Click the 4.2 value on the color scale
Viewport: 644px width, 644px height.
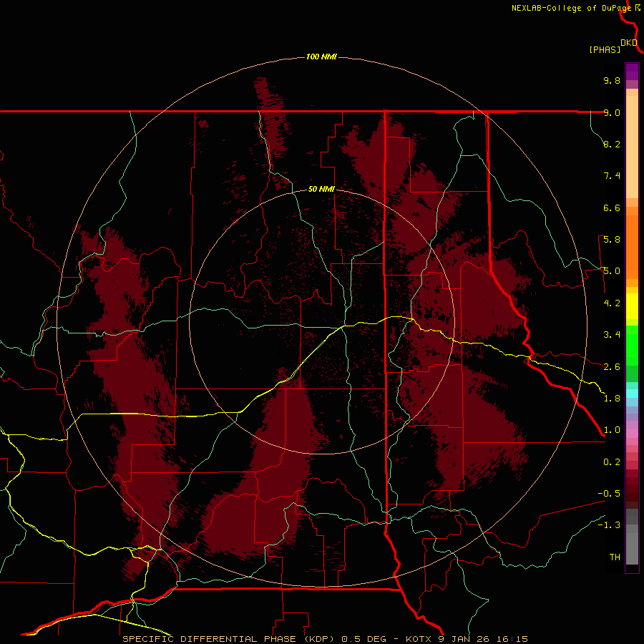pos(612,303)
